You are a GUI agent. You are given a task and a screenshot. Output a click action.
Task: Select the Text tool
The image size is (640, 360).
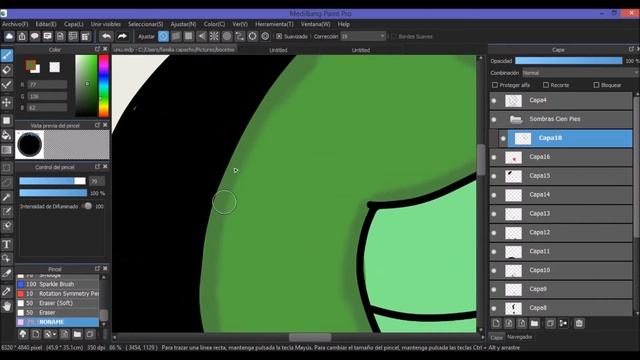pyautogui.click(x=7, y=244)
